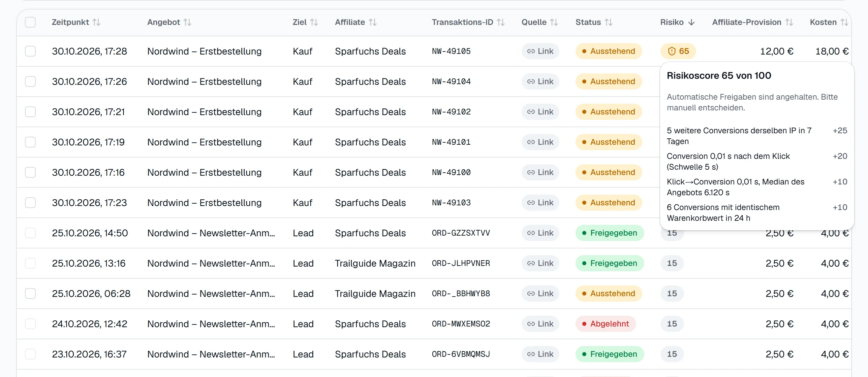The image size is (868, 377).
Task: Click the Ziel sort arrows icon
Action: point(314,22)
